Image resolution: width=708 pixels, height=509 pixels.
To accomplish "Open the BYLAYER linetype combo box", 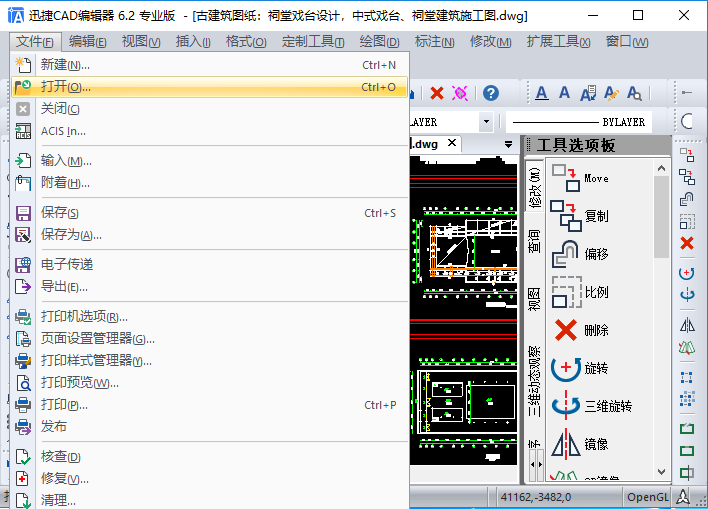I will point(579,122).
